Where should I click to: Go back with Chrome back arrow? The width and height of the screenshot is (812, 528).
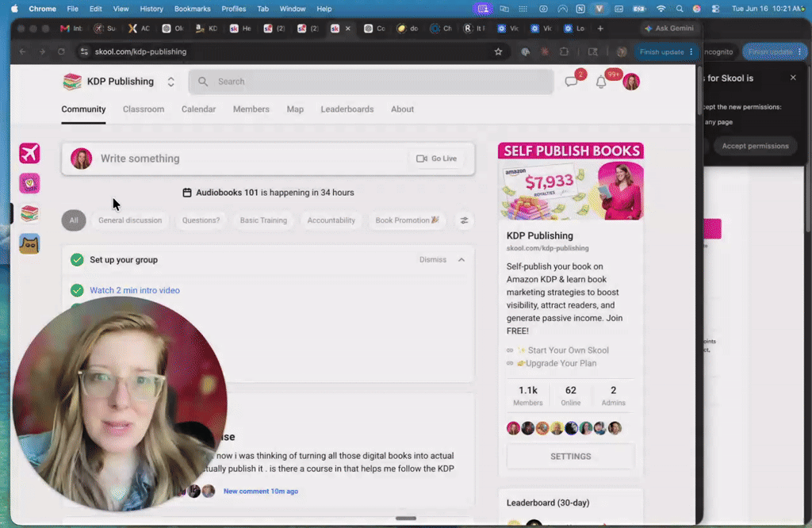point(22,52)
